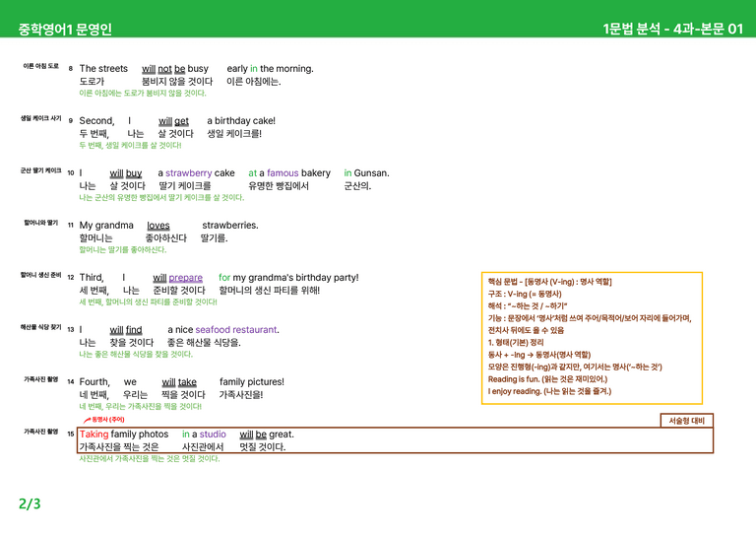The width and height of the screenshot is (756, 535).
Task: Click the Korean phrase "가족사진을 찍는 것은"
Action: 119,447
